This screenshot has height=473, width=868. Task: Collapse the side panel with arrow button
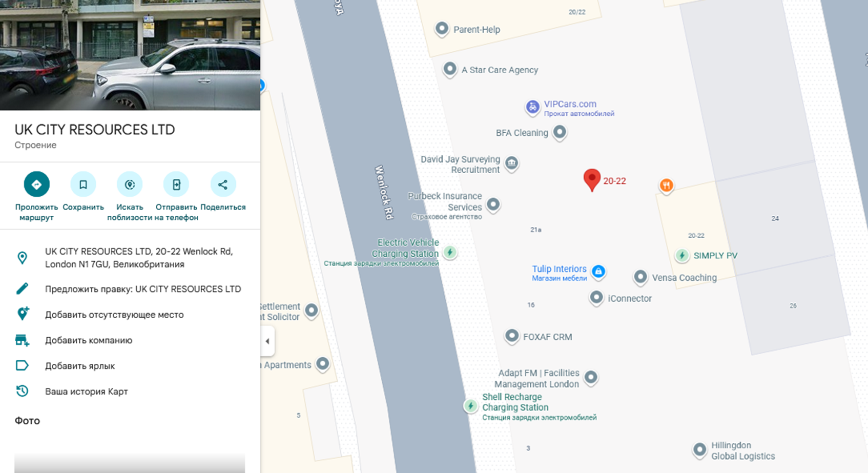267,341
